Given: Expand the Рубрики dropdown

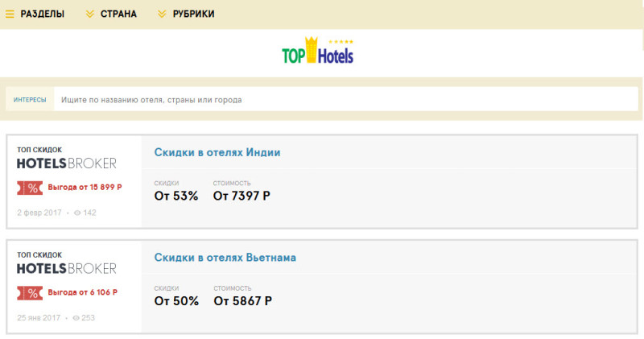Looking at the screenshot, I should pyautogui.click(x=193, y=14).
